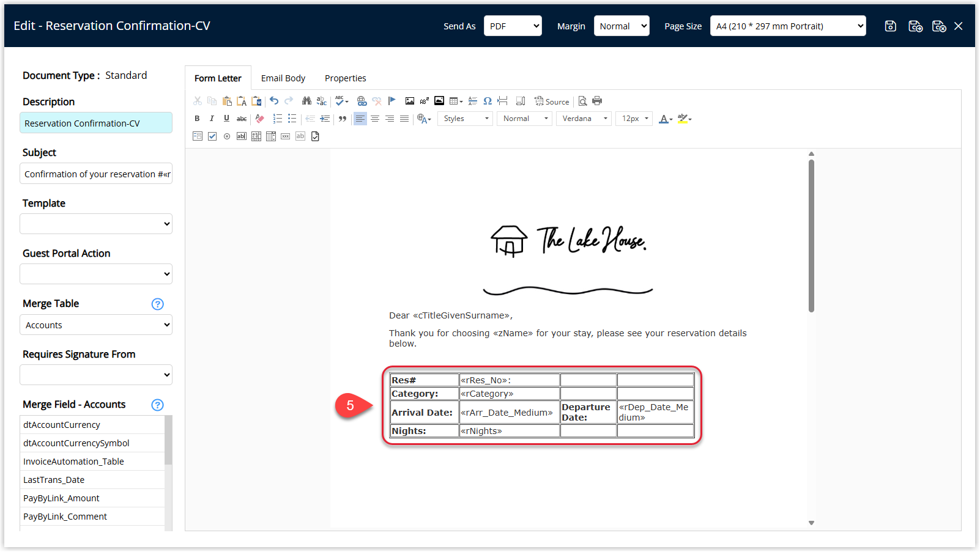Open the Verdana font dropdown
The height and width of the screenshot is (552, 980).
tap(584, 119)
